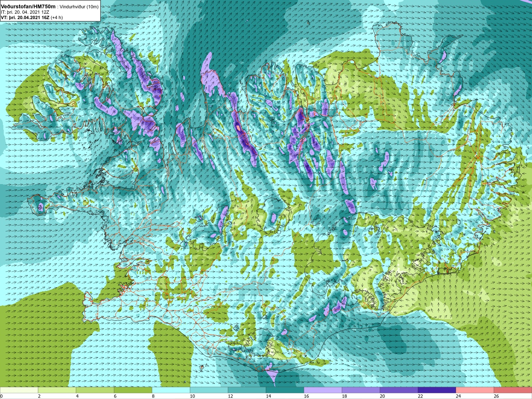This screenshot has height=399, width=532.
Task: Choose the dark indigo 22–24 legend swatch
Action: (437, 390)
